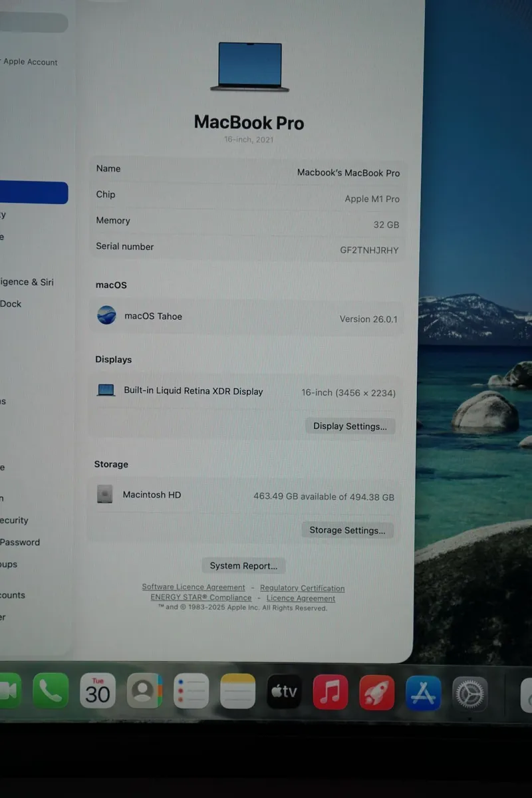Viewport: 532px width, 798px height.
Task: Open the App Store
Action: (424, 694)
